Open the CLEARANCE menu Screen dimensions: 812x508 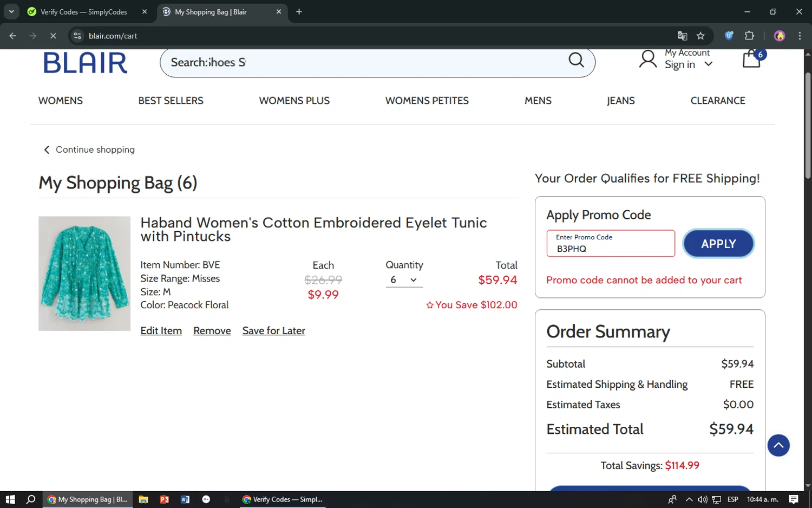pyautogui.click(x=718, y=101)
